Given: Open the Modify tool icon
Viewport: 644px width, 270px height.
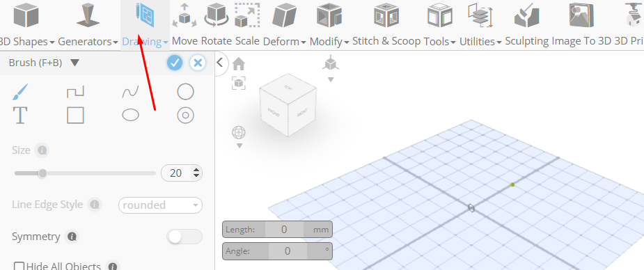Looking at the screenshot, I should tap(329, 15).
